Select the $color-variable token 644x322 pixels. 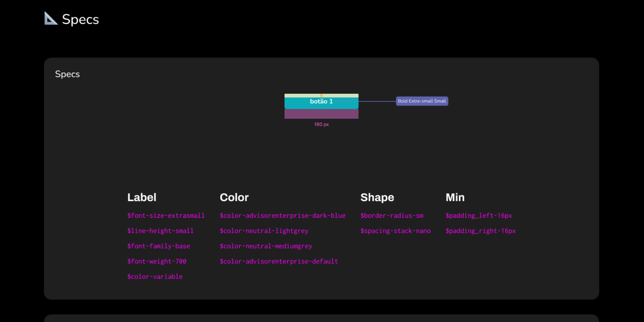[155, 277]
